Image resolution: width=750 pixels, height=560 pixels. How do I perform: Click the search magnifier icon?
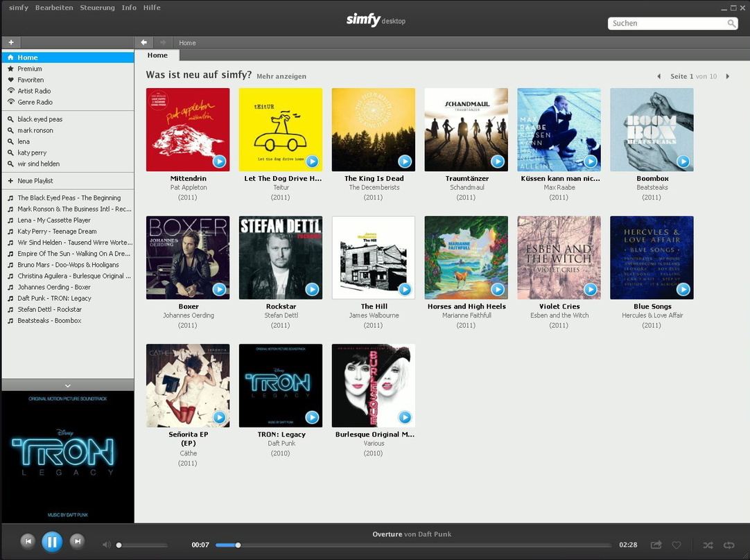point(731,24)
